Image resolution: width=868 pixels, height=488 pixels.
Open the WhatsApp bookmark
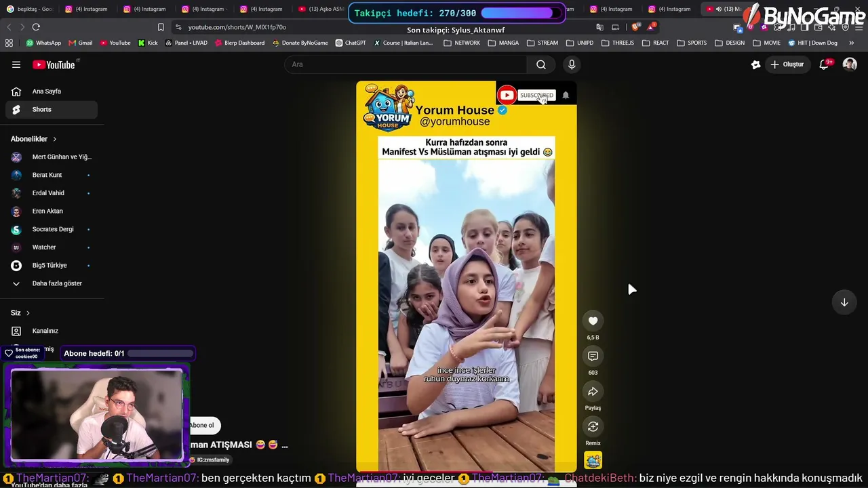43,43
